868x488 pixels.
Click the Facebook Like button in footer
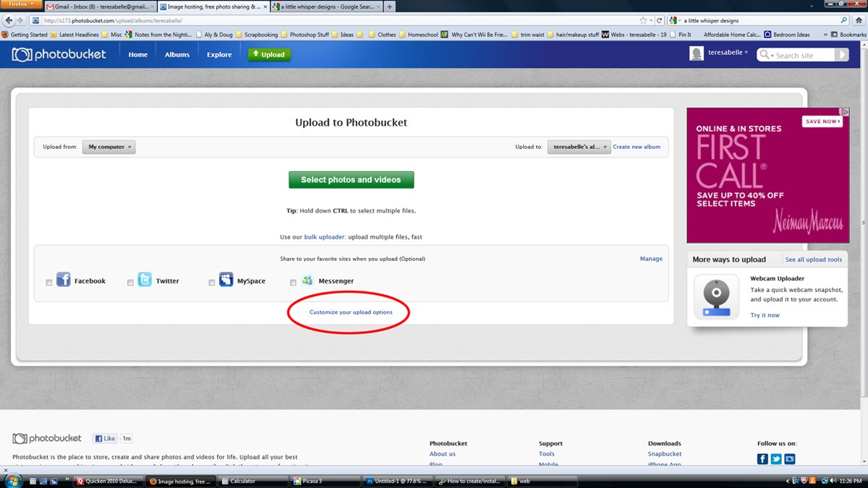coord(104,439)
